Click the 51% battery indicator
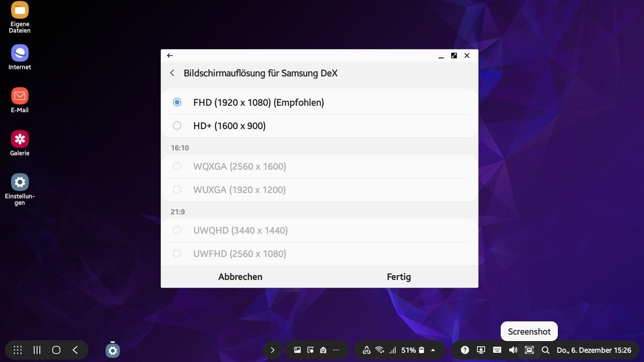This screenshot has height=362, width=644. [413, 350]
